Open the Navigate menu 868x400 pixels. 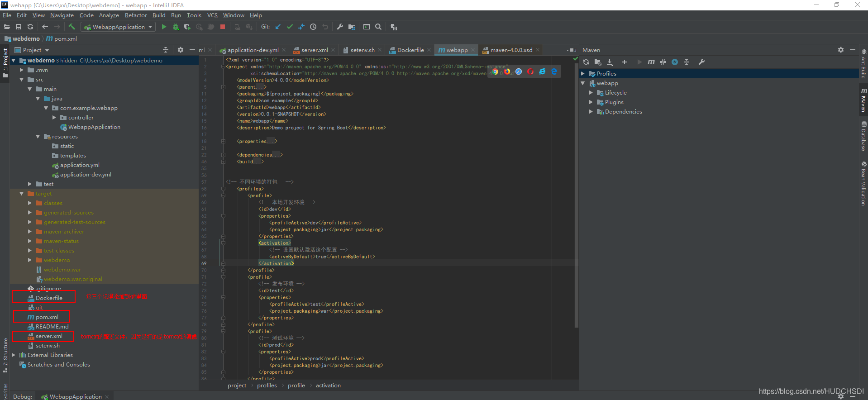62,15
